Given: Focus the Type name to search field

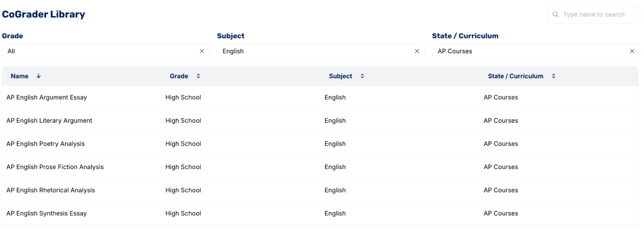Looking at the screenshot, I should pyautogui.click(x=594, y=15).
